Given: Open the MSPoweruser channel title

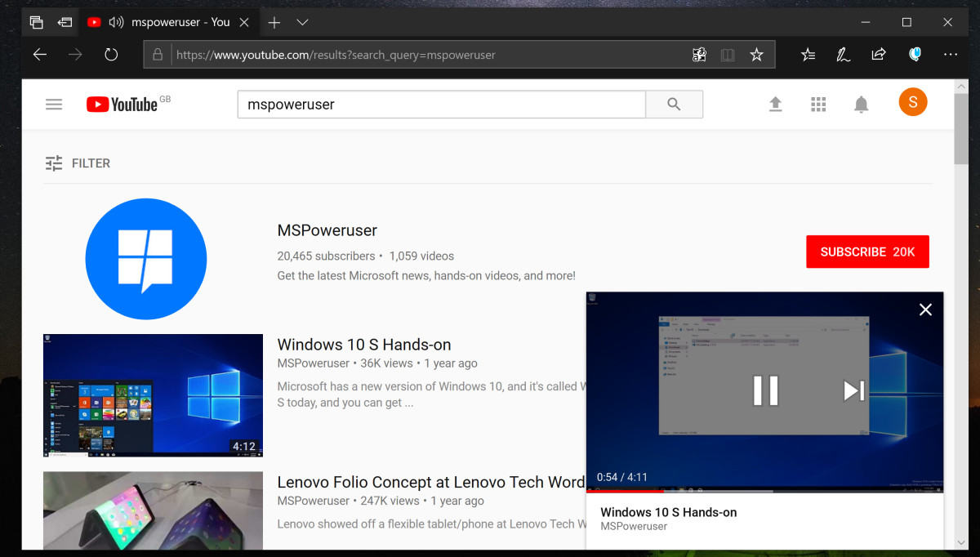Looking at the screenshot, I should tap(327, 230).
